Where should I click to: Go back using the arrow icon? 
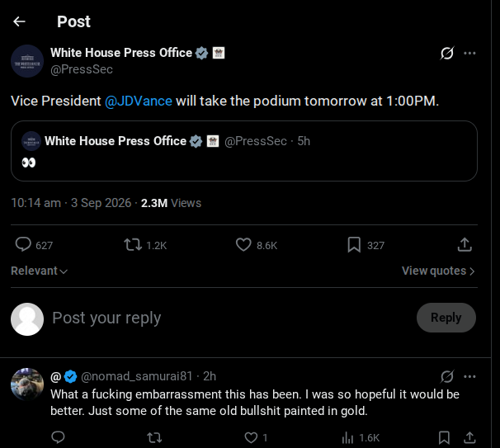[x=19, y=21]
